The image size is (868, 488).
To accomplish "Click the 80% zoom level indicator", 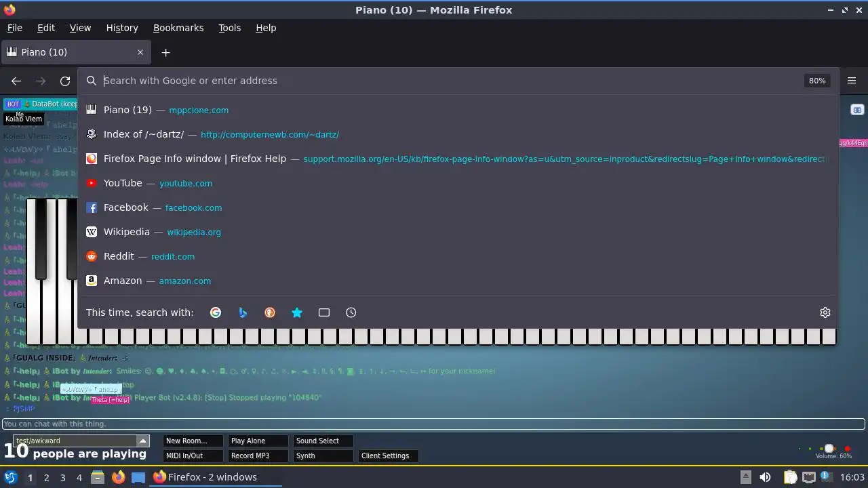I will tap(817, 81).
